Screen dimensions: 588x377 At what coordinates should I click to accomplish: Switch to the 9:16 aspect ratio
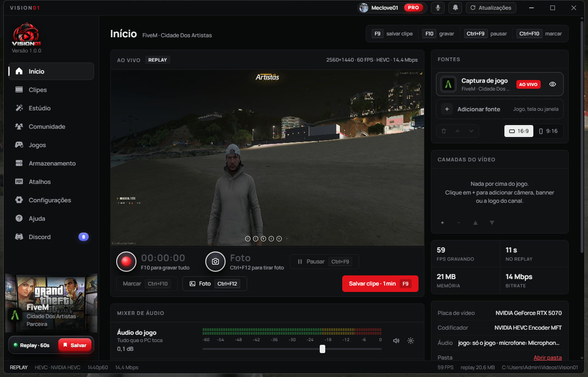(548, 131)
